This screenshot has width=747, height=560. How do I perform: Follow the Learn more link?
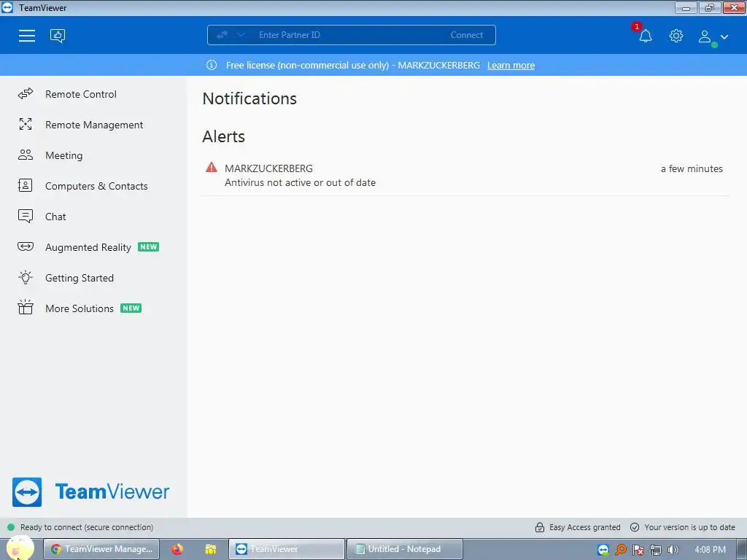pos(511,65)
